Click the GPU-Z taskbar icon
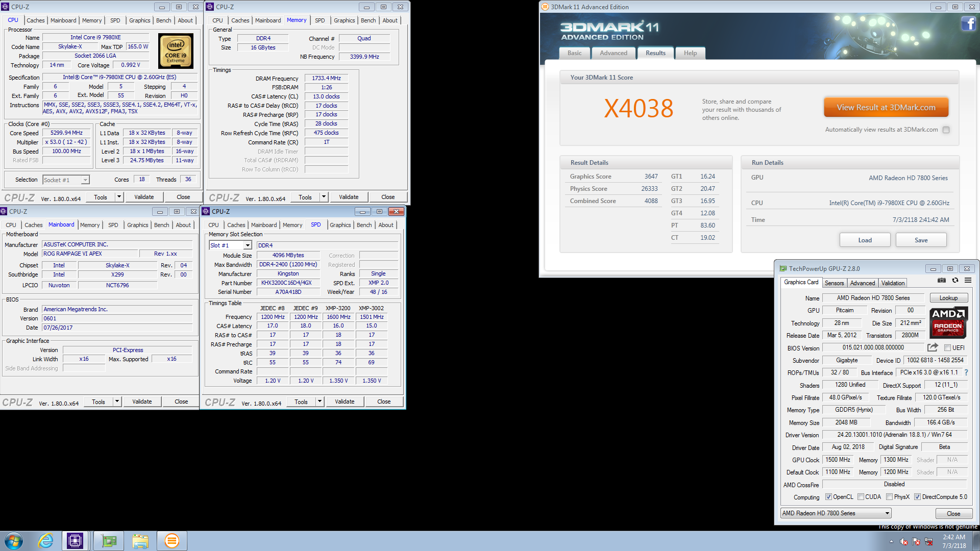 point(108,541)
